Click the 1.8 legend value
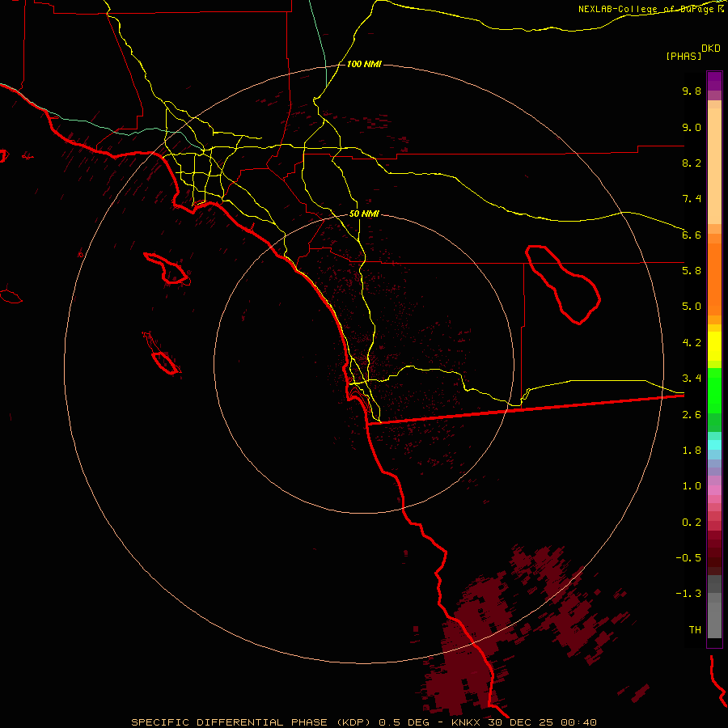This screenshot has width=728, height=728. pyautogui.click(x=692, y=451)
